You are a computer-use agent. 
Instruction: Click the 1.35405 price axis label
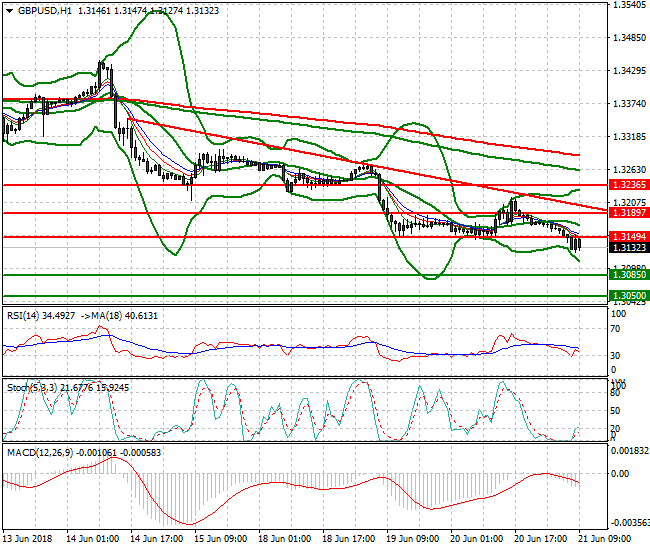[x=629, y=5]
